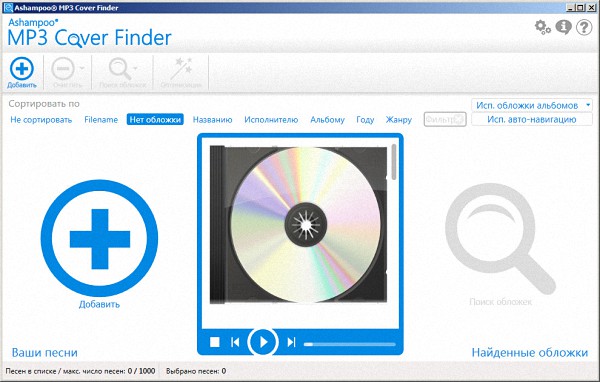Expand the Исп. обложки альбомов dropdown arrow
The height and width of the screenshot is (382, 600).
tap(588, 105)
